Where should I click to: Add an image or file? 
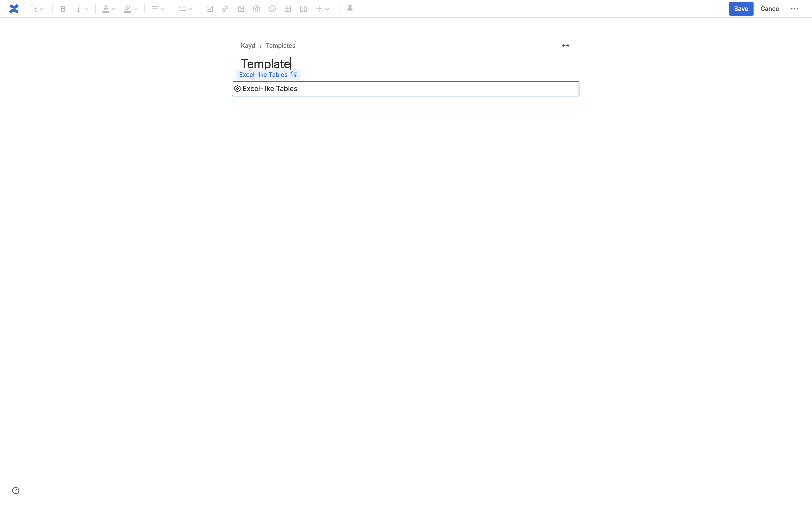(241, 9)
